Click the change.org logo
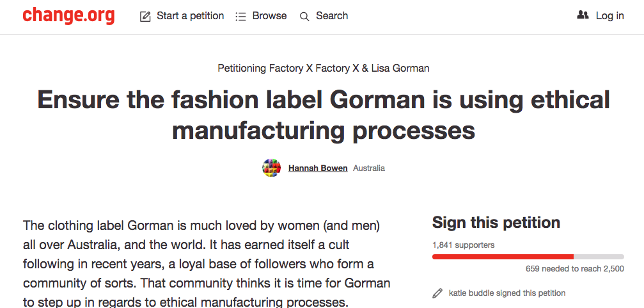The height and width of the screenshot is (308, 644). click(x=68, y=15)
